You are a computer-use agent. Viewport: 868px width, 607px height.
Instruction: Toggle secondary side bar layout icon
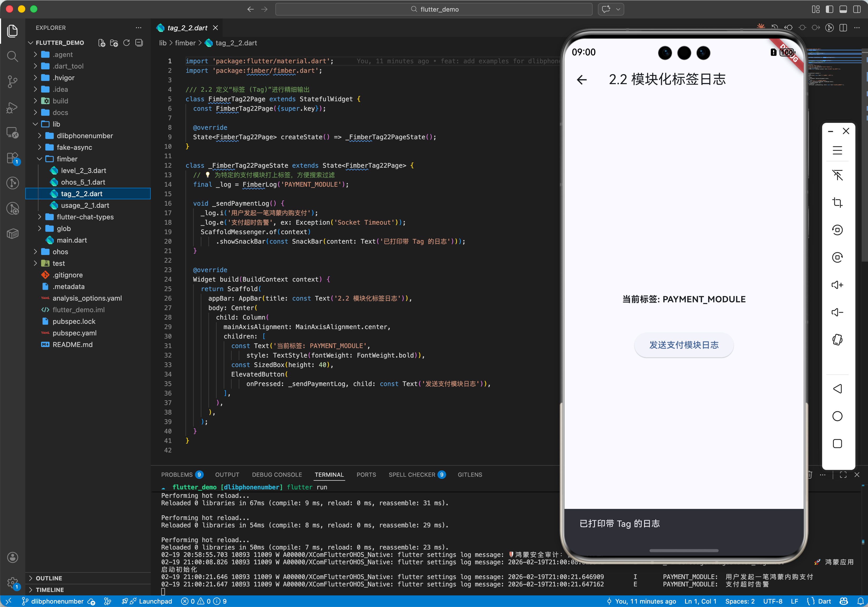pyautogui.click(x=857, y=9)
